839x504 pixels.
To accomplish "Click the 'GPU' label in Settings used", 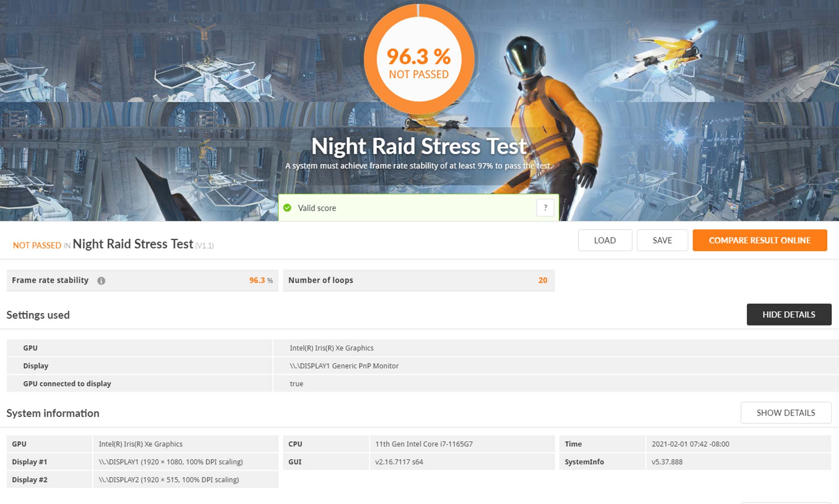I will click(30, 348).
